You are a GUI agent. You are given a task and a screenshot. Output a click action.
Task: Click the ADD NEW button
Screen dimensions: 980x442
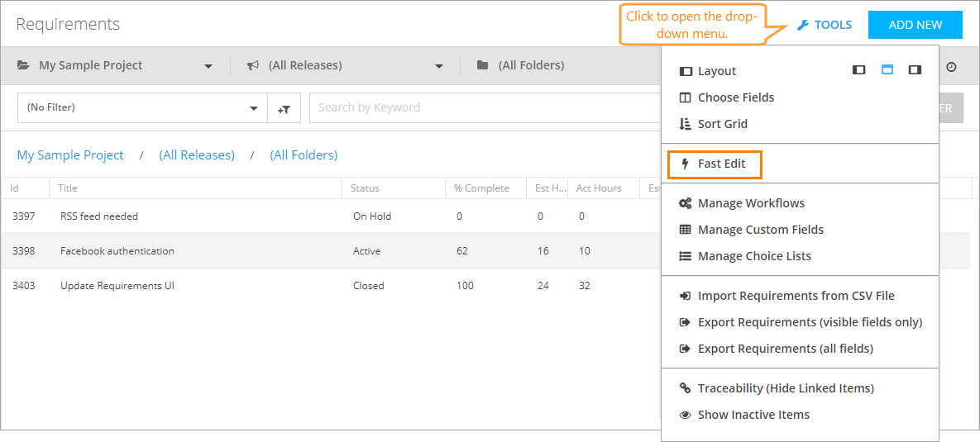point(915,25)
